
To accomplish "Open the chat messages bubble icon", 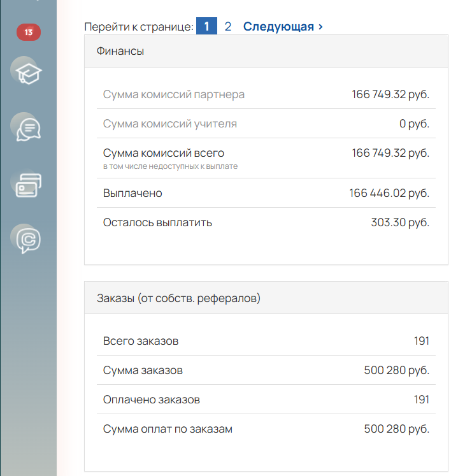I will [27, 129].
